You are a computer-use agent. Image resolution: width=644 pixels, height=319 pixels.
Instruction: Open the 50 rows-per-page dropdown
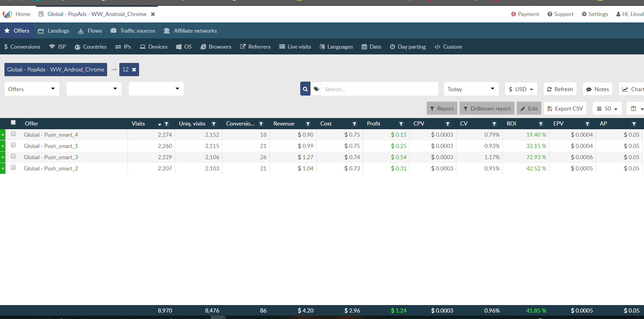(607, 109)
